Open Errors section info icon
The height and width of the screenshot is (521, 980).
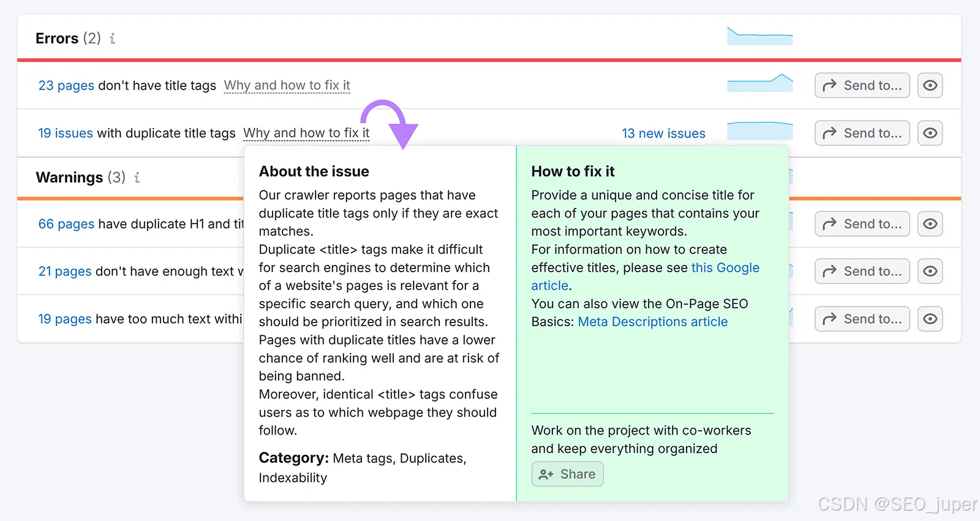pos(113,39)
